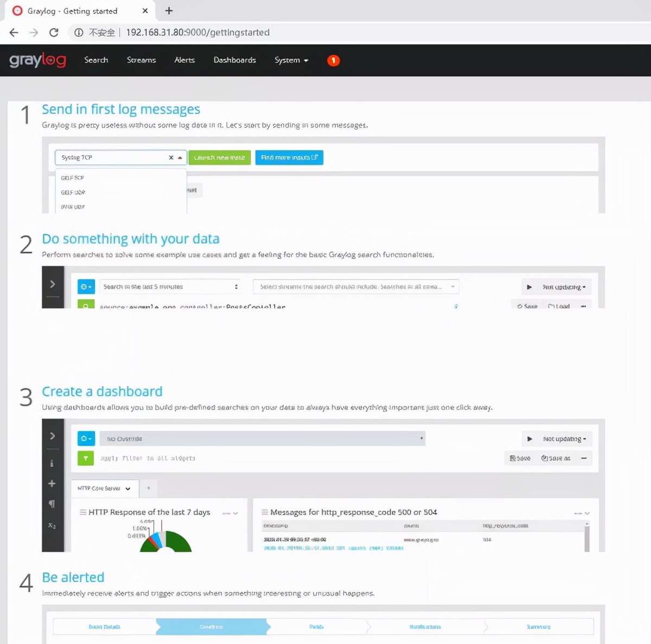Expand the sidebar with the chevron arrow
The height and width of the screenshot is (644, 651).
coord(52,435)
